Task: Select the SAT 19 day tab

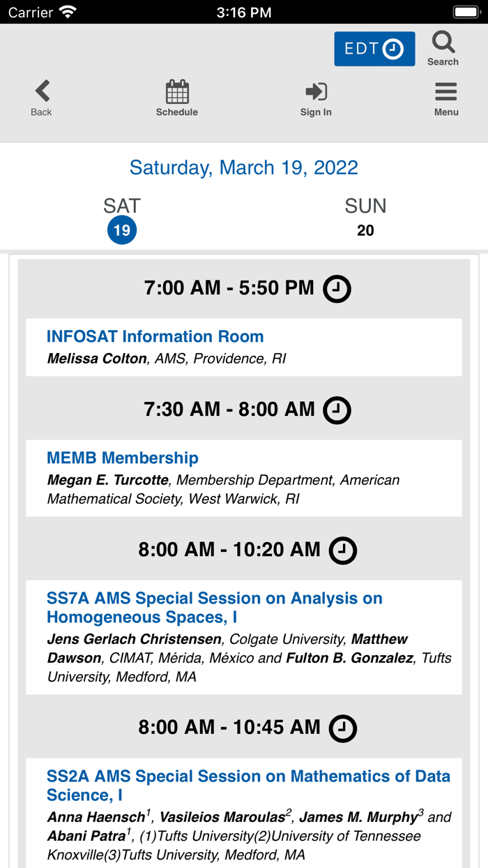Action: point(122,219)
